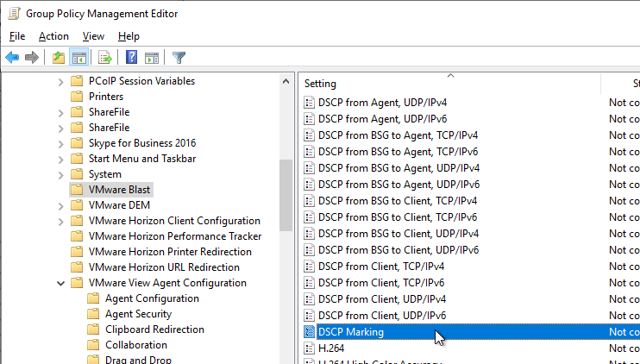640x364 pixels.
Task: Click the Agent Configuration folder icon
Action: point(93,298)
